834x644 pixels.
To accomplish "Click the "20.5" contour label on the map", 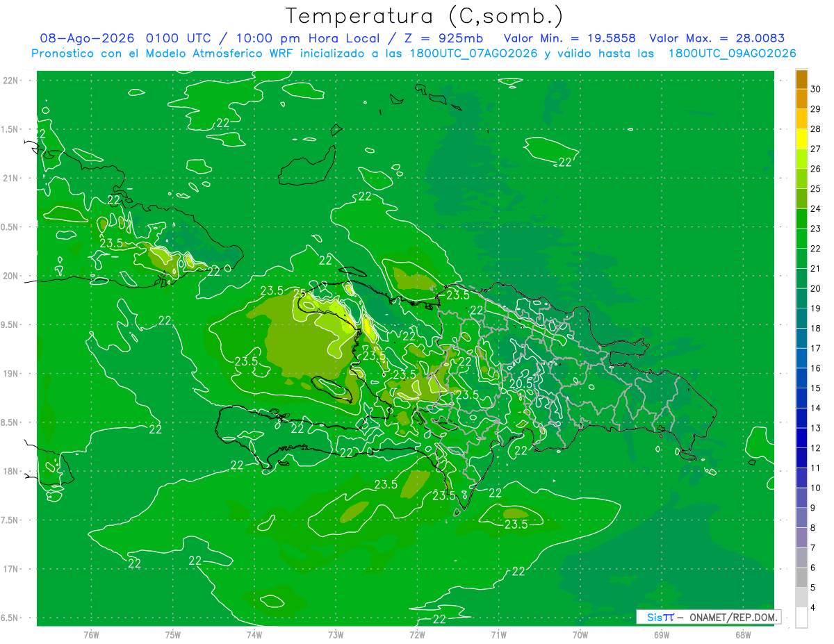I will click(x=521, y=383).
